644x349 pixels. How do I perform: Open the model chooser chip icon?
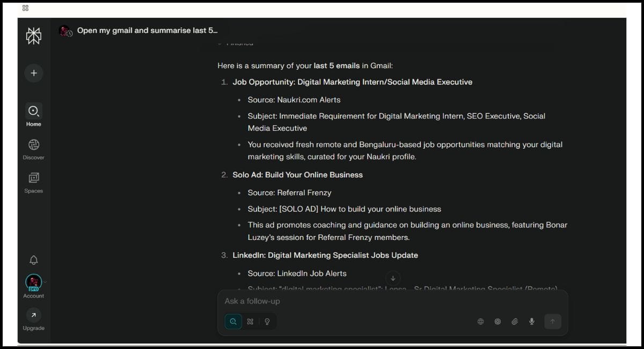click(497, 322)
